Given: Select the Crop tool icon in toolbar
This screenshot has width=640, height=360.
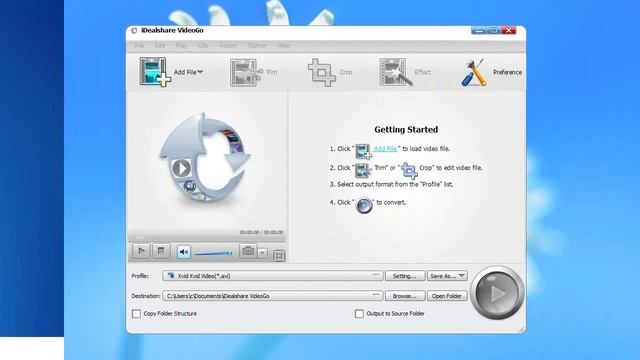Looking at the screenshot, I should point(322,72).
